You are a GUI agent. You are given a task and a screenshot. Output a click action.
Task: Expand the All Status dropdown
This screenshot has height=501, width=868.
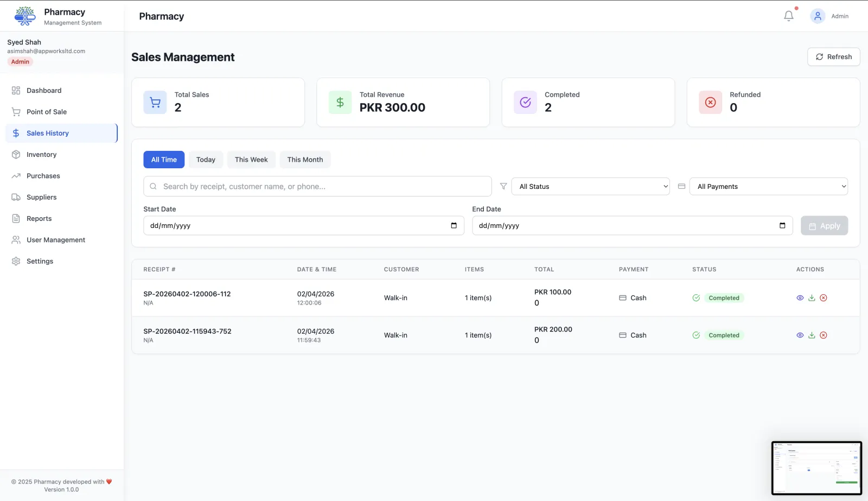(591, 186)
